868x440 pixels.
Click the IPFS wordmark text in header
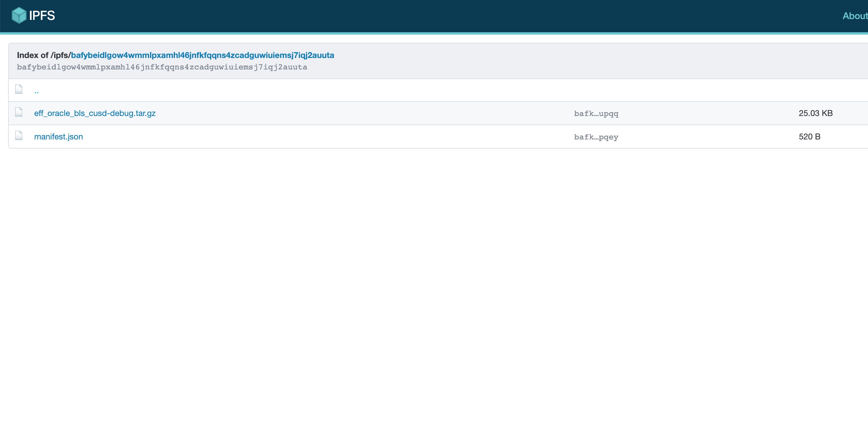42,16
